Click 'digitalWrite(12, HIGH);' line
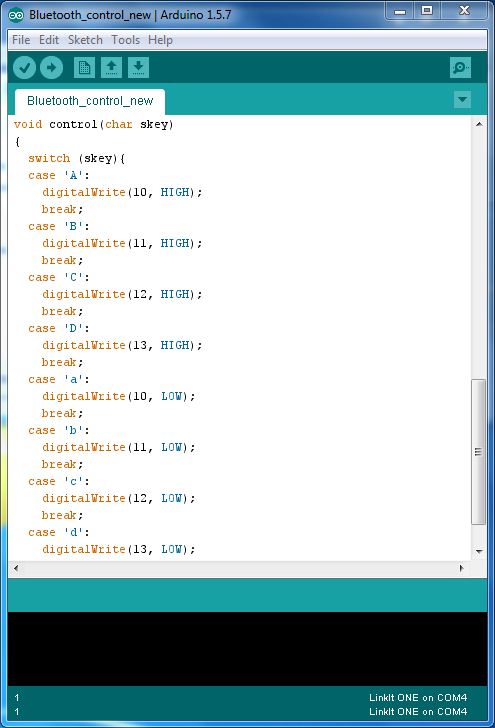Viewport: 495px width, 728px height. pyautogui.click(x=122, y=294)
